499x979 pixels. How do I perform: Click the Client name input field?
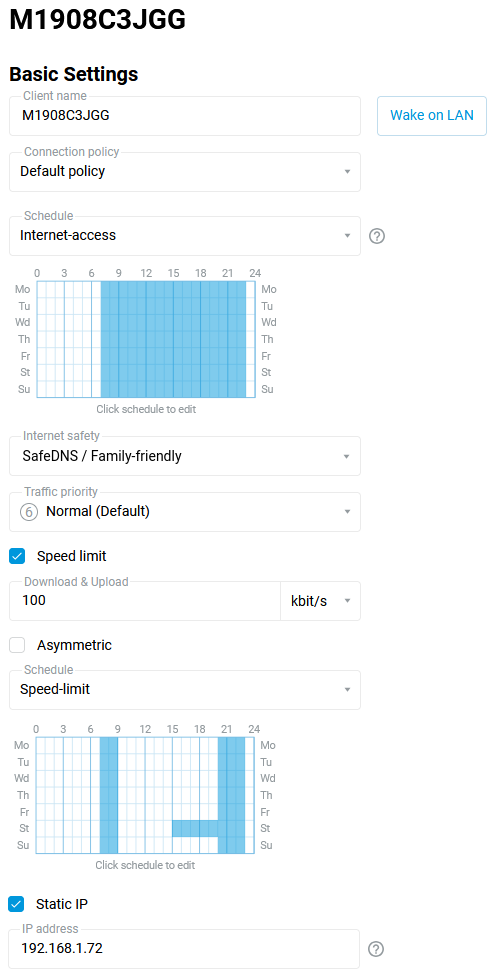185,116
